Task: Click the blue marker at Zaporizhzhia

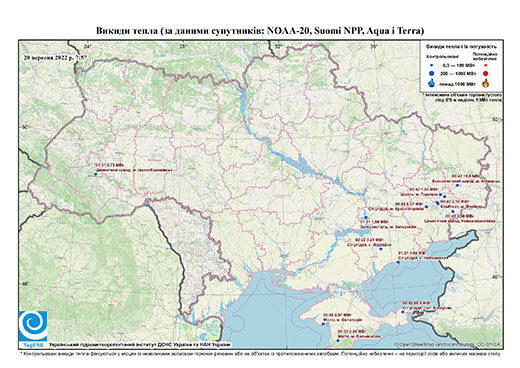Action: pyautogui.click(x=366, y=217)
